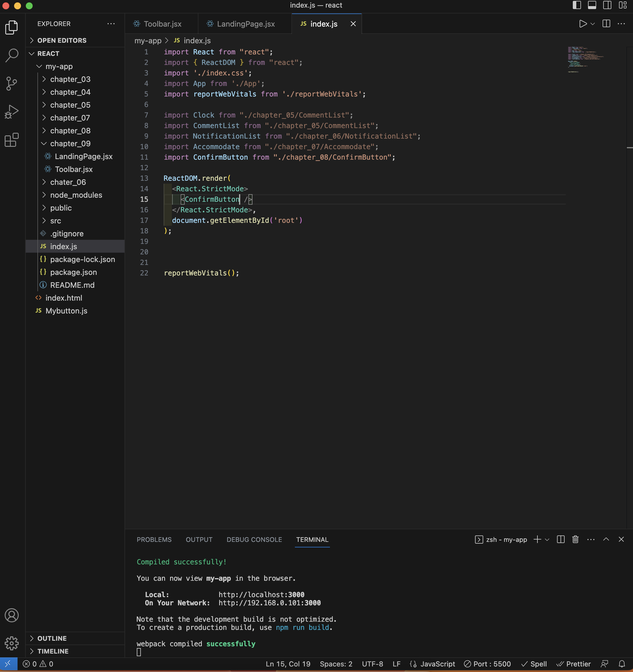Toggle the bottom panel layout icon
Screen dimensions: 633x672
click(x=592, y=5)
